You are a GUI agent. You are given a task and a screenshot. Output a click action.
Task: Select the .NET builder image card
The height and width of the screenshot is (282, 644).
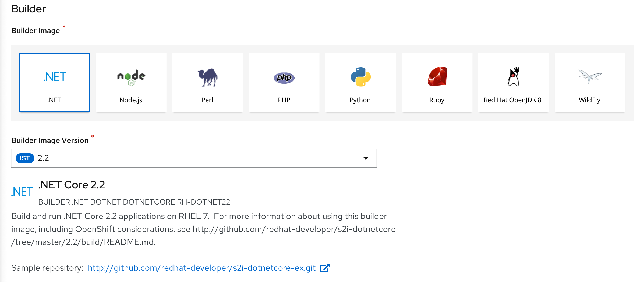pyautogui.click(x=54, y=83)
